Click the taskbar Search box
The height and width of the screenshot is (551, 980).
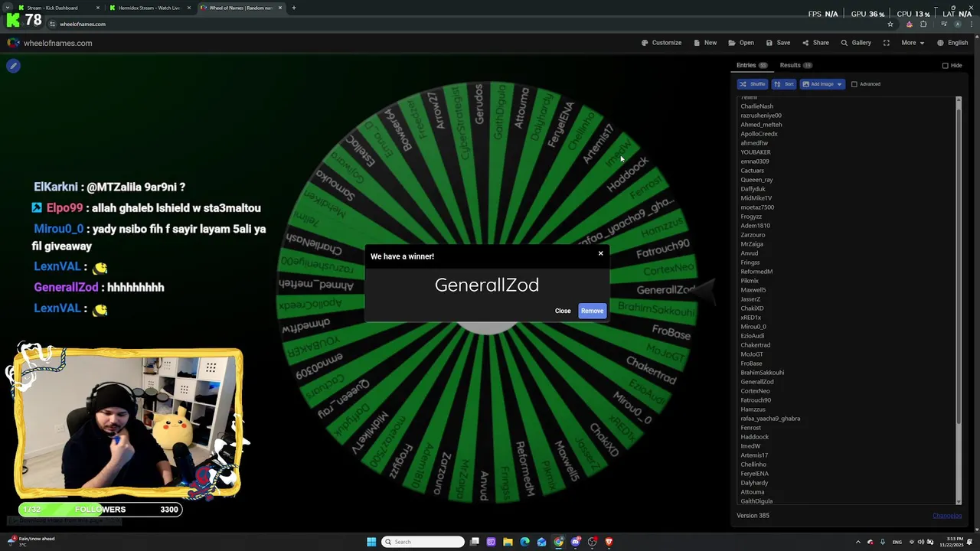[423, 542]
